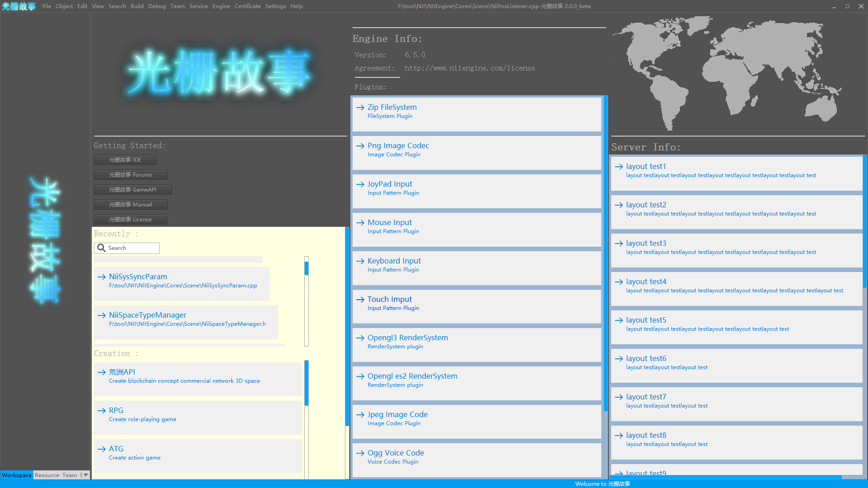Open the File menu

(47, 6)
